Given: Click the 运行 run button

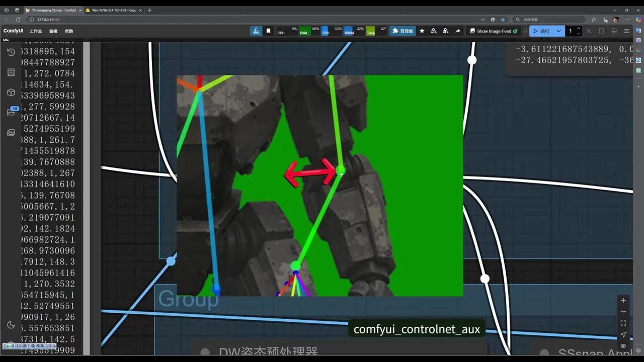Looking at the screenshot, I should coord(543,31).
